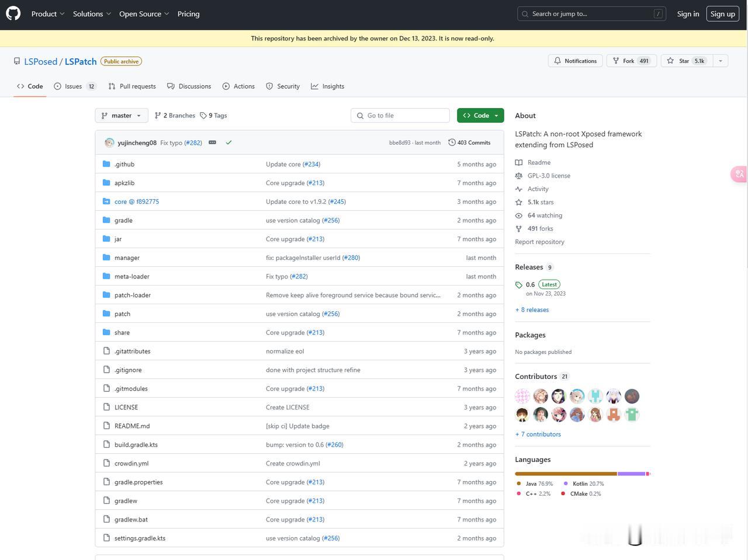
Task: Open the core submodule folder icon
Action: point(106,201)
